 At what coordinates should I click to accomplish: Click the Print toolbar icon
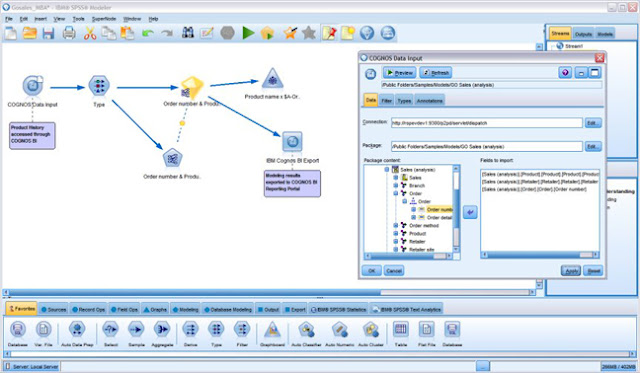pyautogui.click(x=69, y=33)
